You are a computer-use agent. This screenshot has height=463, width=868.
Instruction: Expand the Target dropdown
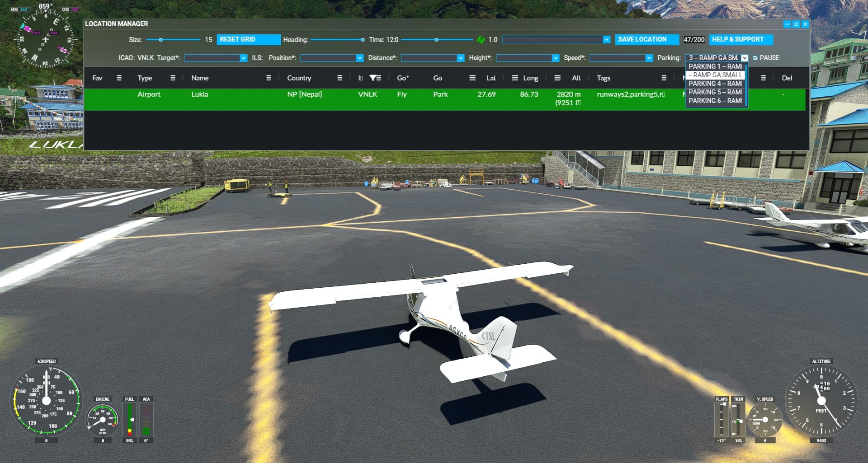[x=243, y=58]
